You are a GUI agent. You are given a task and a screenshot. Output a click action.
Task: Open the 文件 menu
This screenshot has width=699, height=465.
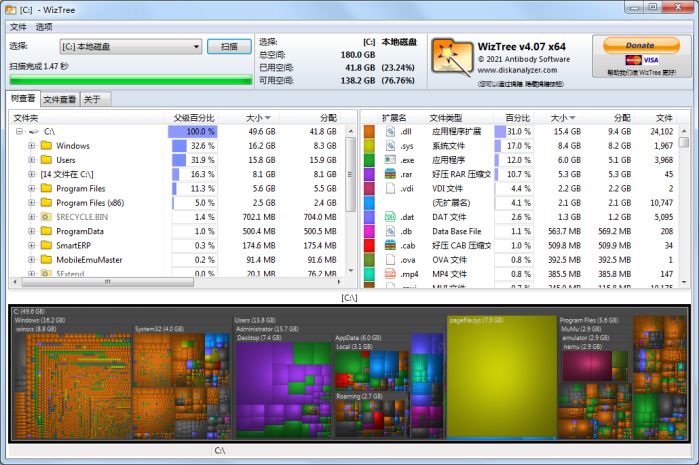[x=18, y=27]
